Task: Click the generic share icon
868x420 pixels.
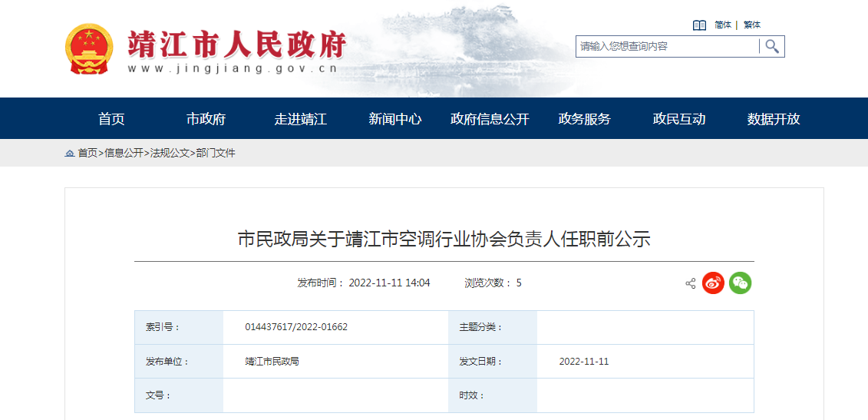Action: click(690, 283)
